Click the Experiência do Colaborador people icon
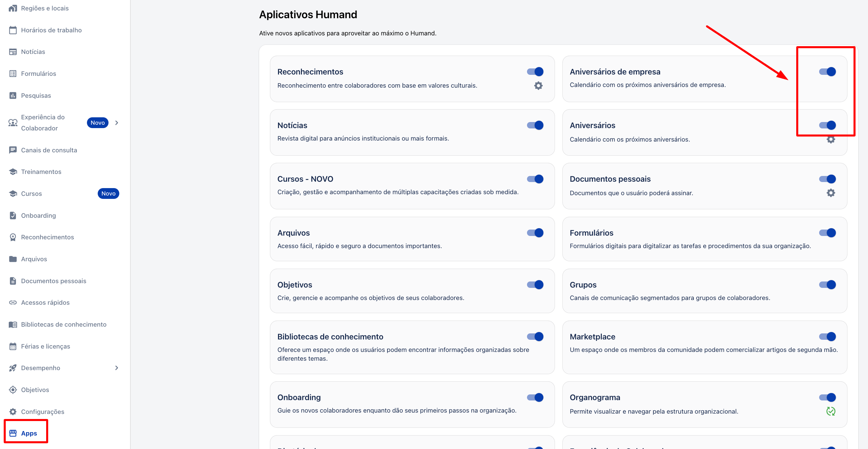The height and width of the screenshot is (449, 868). coord(13,123)
